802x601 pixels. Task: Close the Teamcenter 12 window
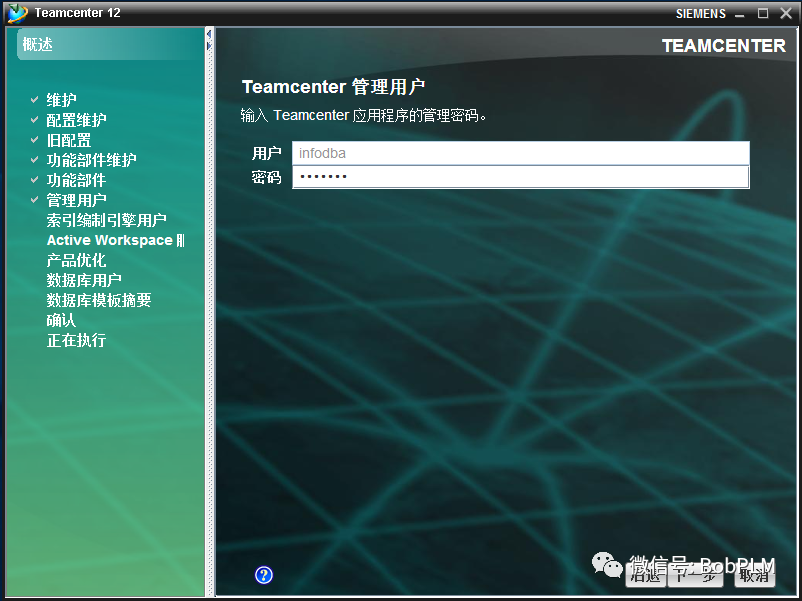coord(786,13)
